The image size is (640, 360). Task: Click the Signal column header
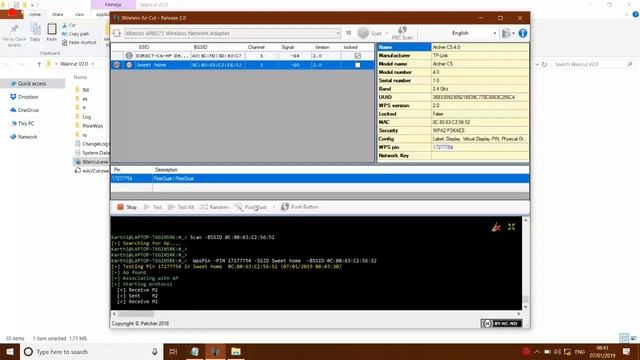[288, 47]
